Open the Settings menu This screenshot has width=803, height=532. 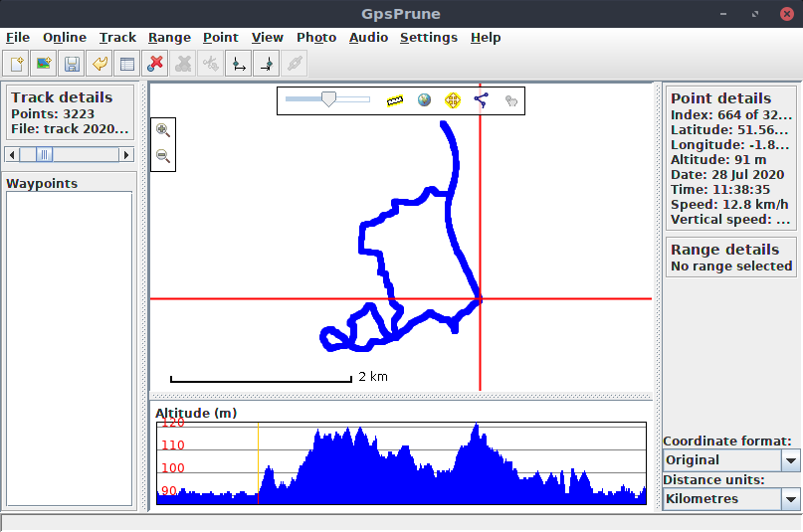tap(428, 38)
